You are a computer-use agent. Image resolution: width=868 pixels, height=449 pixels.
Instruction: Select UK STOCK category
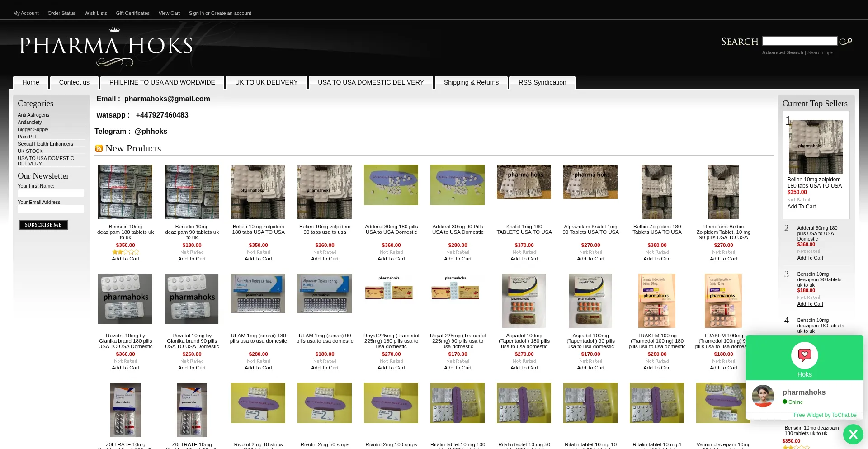(x=30, y=151)
